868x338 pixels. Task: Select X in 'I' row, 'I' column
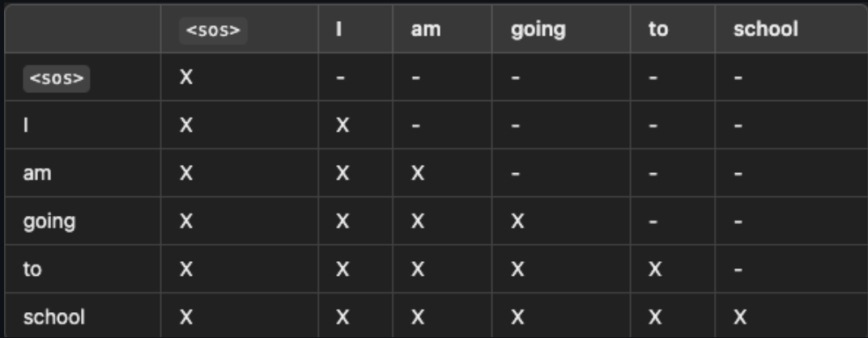pos(343,125)
